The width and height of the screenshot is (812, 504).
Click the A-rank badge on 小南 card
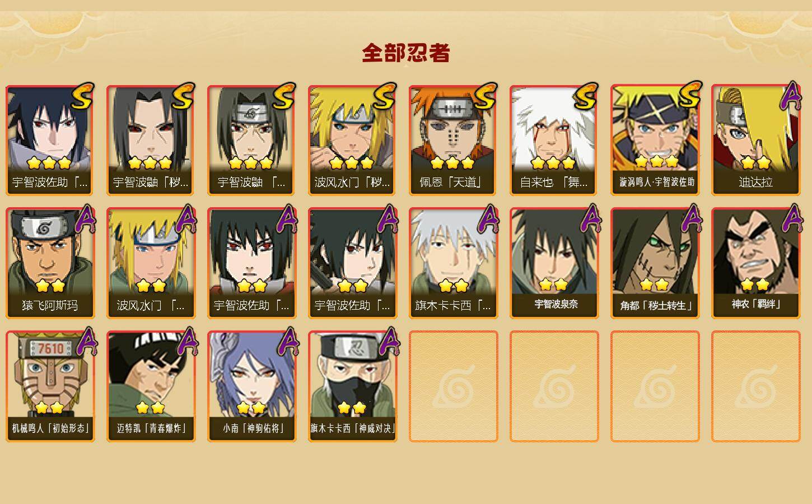pyautogui.click(x=288, y=342)
